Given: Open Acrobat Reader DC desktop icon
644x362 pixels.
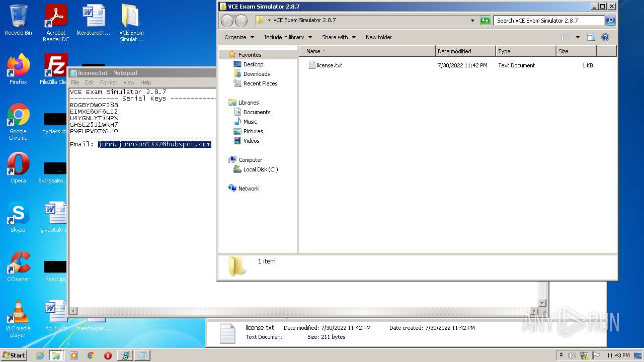Looking at the screenshot, I should [x=56, y=23].
